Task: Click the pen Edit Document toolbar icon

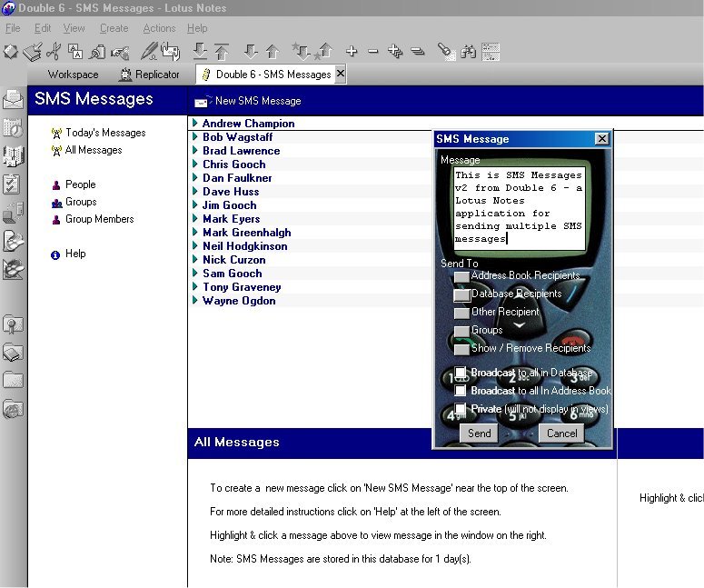Action: 149,51
